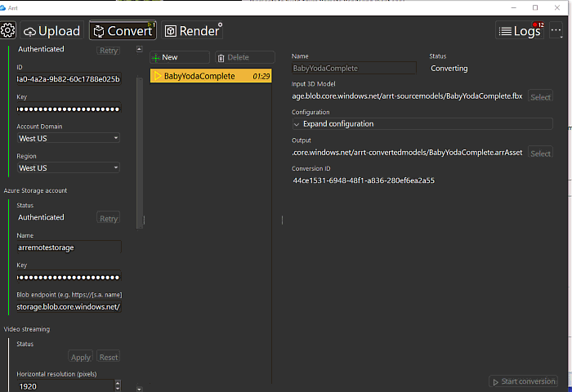This screenshot has height=392, width=572.
Task: Click the Blob endpoint input field
Action: [x=69, y=307]
